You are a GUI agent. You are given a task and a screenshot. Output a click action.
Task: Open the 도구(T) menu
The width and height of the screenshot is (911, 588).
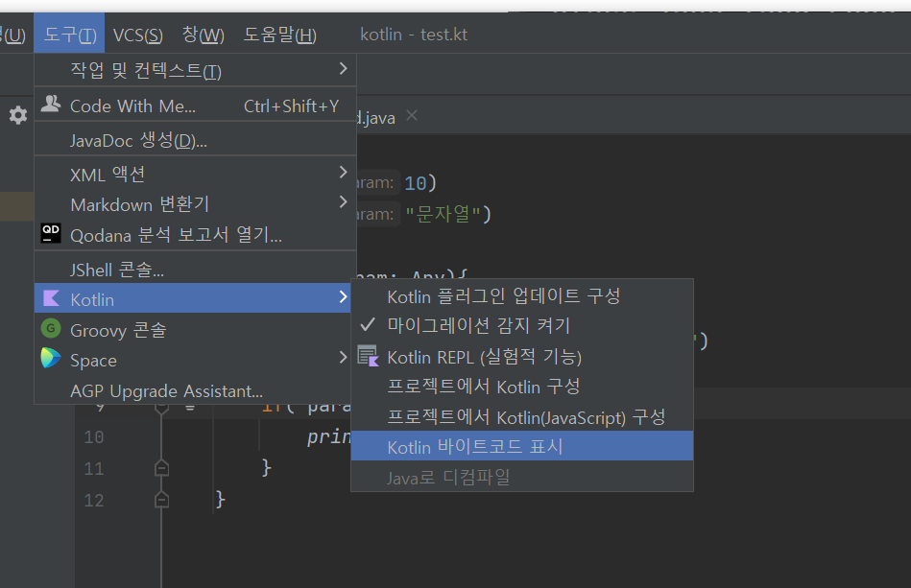click(69, 35)
